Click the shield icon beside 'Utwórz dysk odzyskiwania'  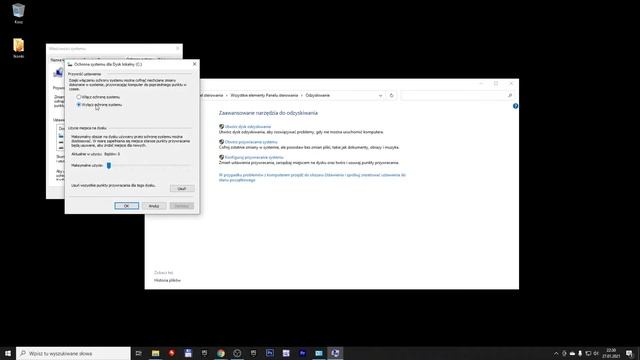(x=221, y=127)
